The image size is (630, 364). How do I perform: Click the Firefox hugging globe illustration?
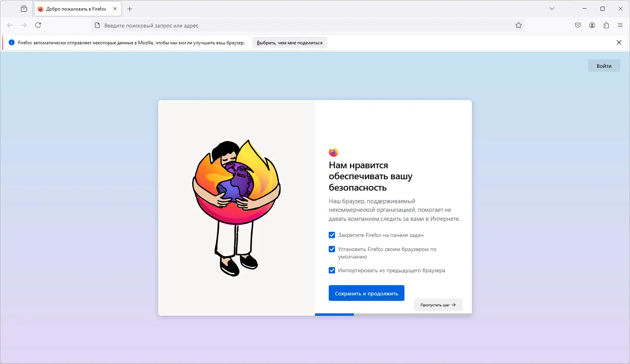pyautogui.click(x=237, y=208)
